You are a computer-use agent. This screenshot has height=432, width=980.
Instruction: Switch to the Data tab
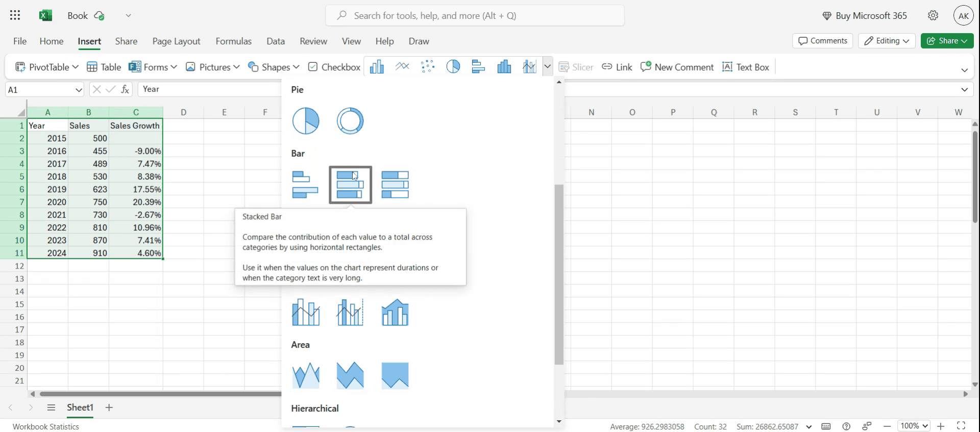[276, 41]
